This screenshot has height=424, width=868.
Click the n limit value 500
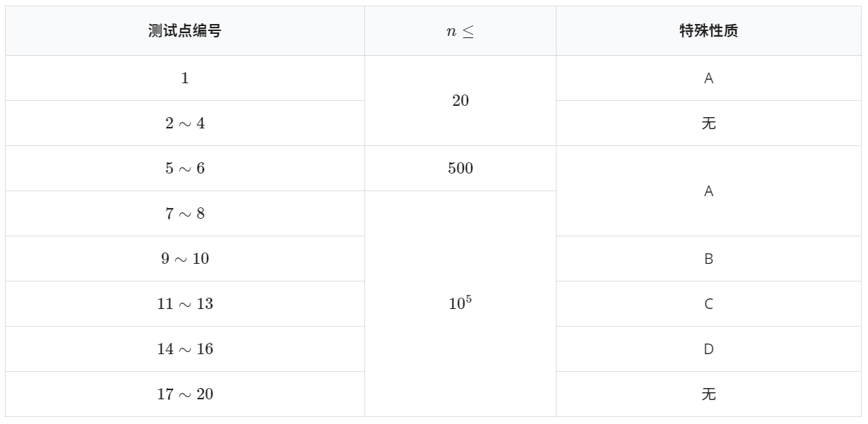coord(460,169)
